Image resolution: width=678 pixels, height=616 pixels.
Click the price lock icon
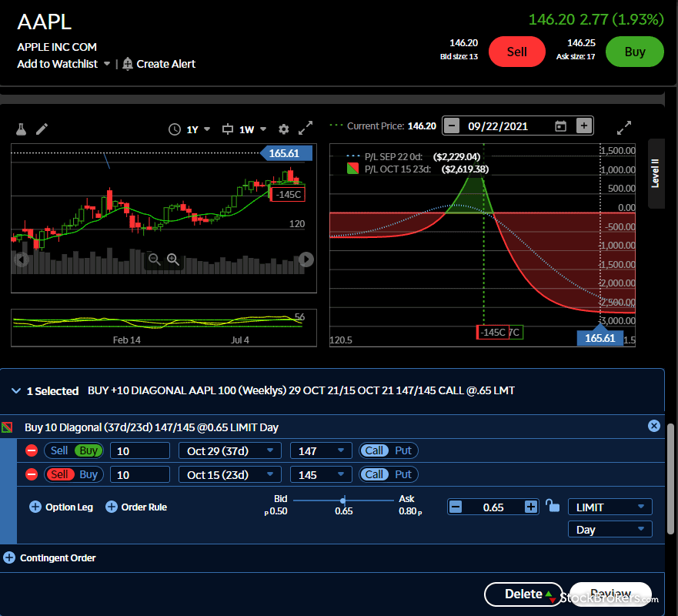pos(552,506)
